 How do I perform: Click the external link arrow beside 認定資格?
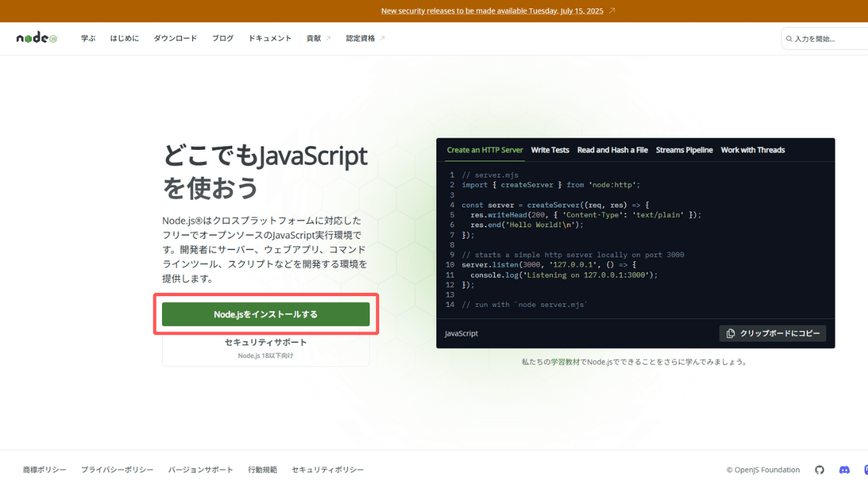(x=382, y=39)
